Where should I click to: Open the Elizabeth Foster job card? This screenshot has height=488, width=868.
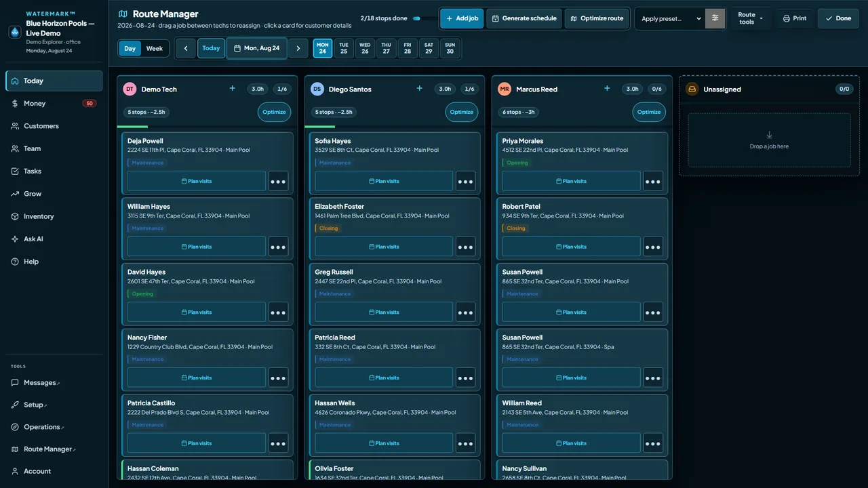click(x=395, y=230)
